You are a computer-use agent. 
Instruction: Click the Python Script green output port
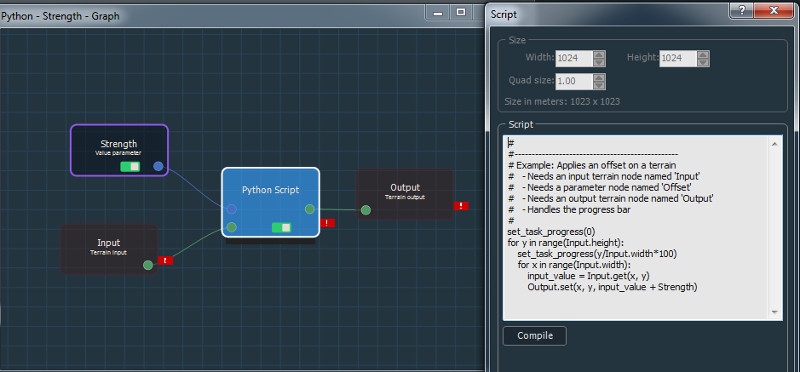pyautogui.click(x=310, y=209)
